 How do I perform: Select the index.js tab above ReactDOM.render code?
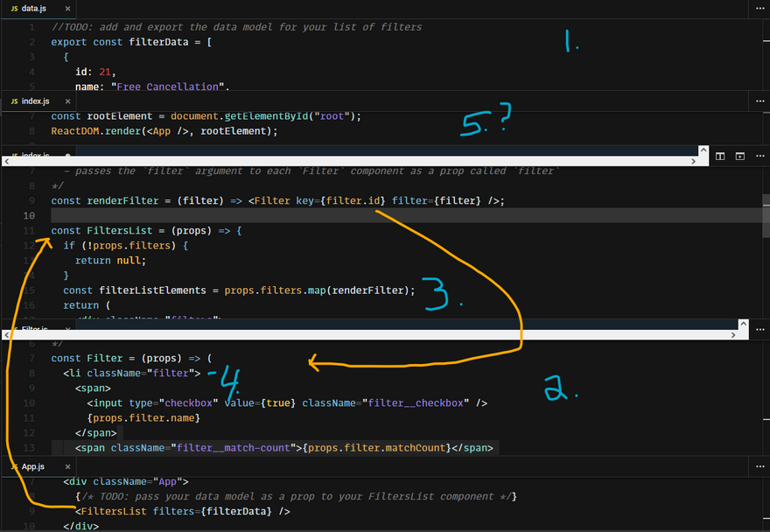[35, 101]
